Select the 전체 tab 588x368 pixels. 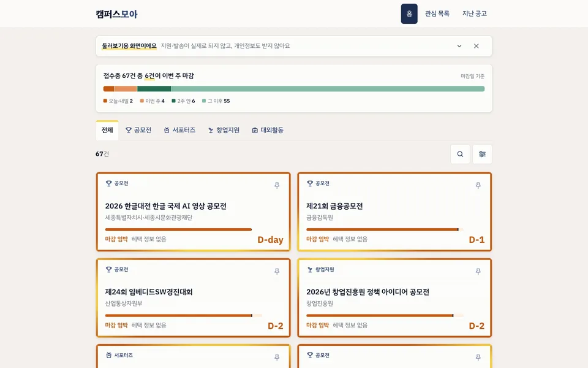107,130
